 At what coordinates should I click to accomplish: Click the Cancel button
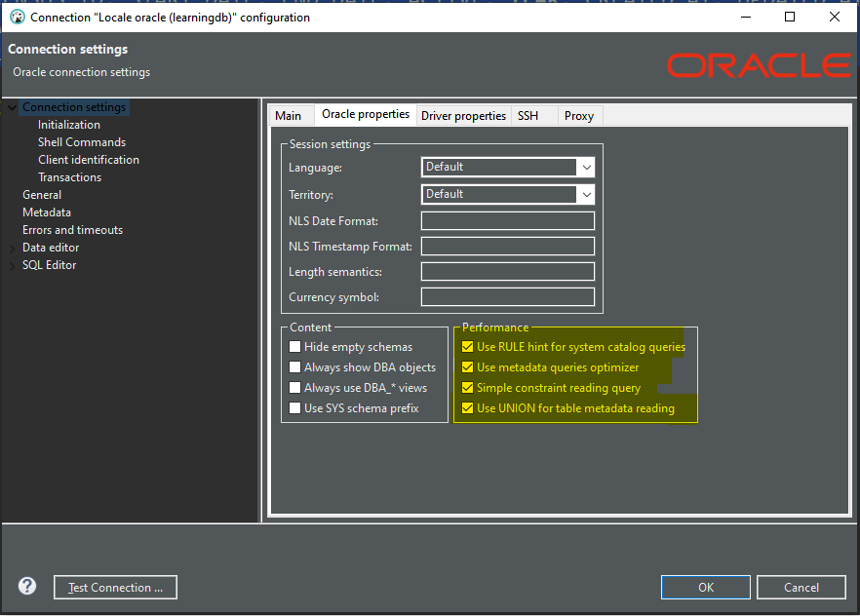801,588
